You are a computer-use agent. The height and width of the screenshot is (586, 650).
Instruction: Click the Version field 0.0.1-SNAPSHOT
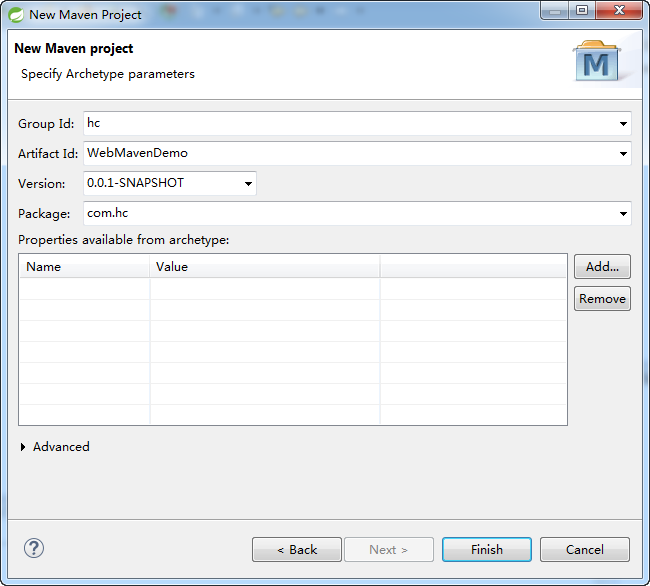click(170, 183)
